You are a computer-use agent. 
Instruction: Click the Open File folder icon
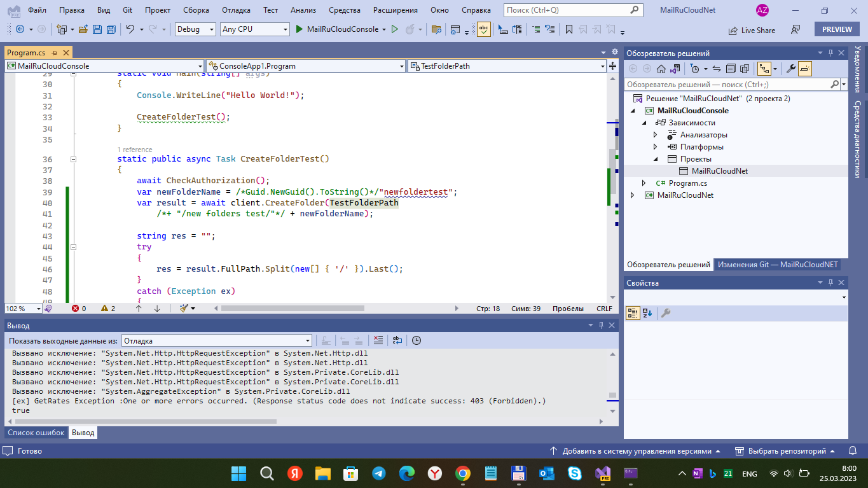pyautogui.click(x=84, y=29)
